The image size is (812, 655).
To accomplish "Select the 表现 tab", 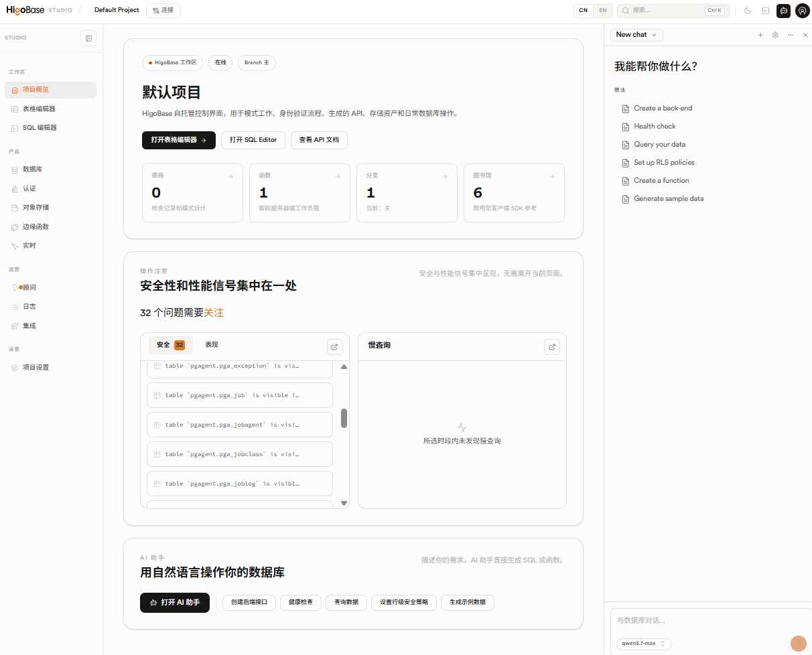I will (x=212, y=345).
